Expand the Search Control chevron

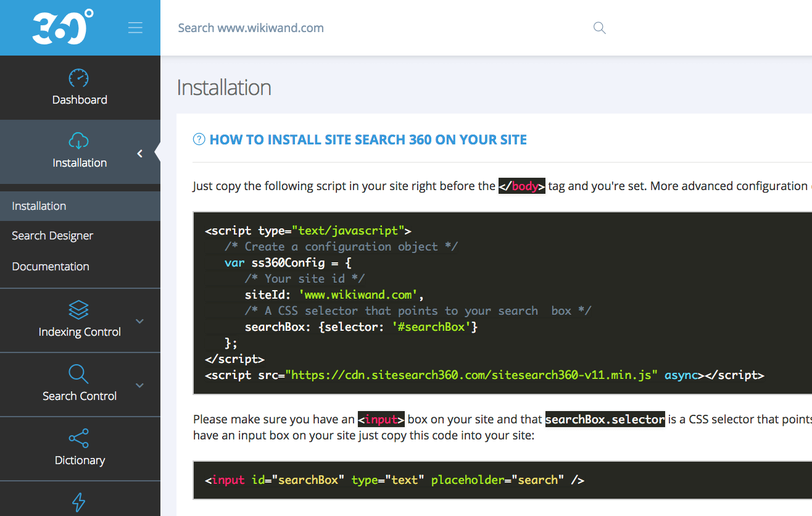pos(139,386)
